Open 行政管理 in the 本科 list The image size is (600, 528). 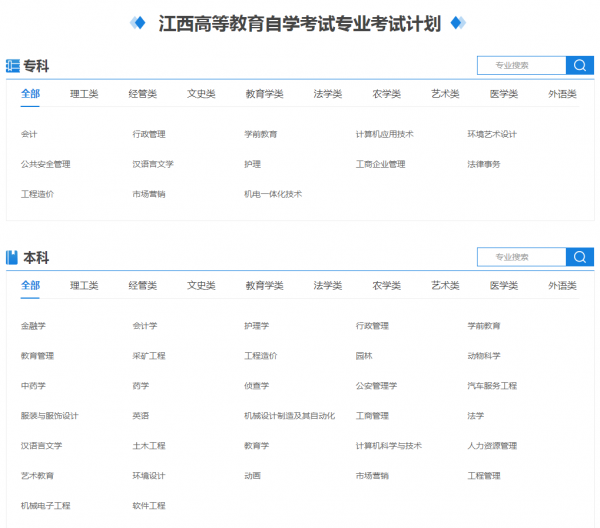[372, 326]
